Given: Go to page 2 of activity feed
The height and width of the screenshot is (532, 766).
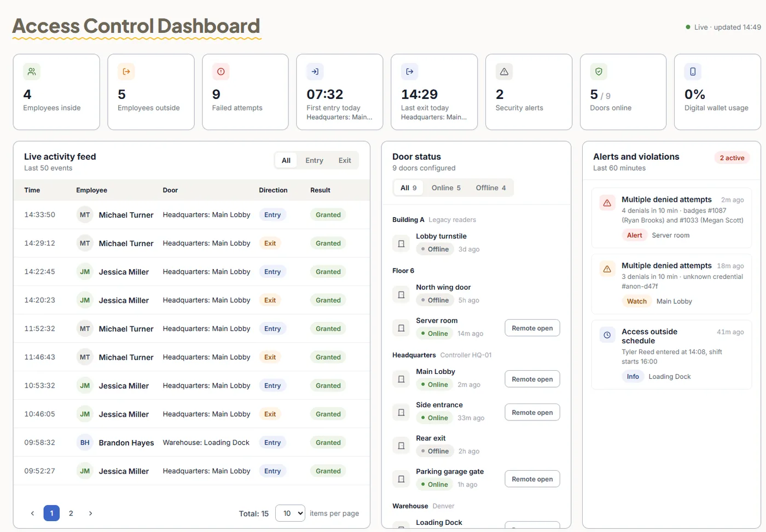Looking at the screenshot, I should 71,513.
